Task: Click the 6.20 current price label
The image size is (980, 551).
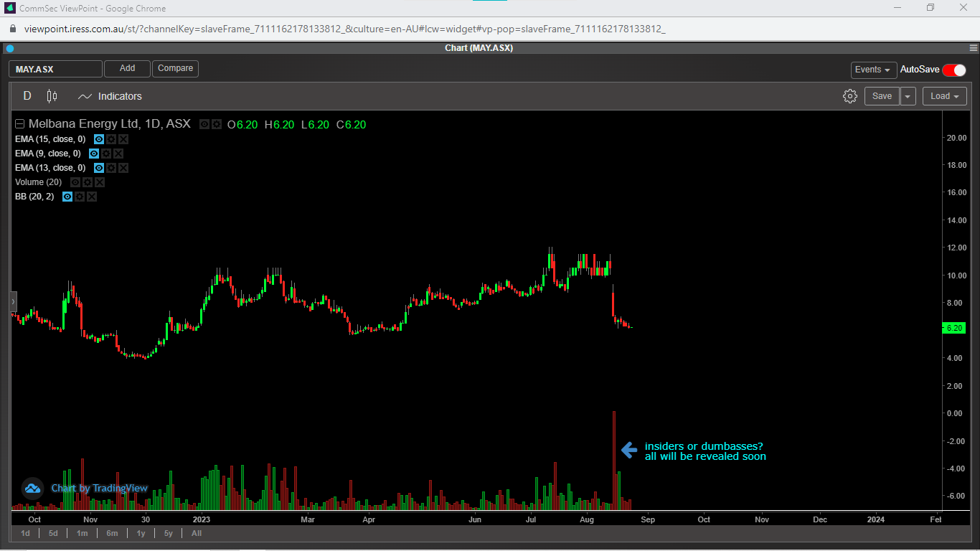Action: point(953,328)
